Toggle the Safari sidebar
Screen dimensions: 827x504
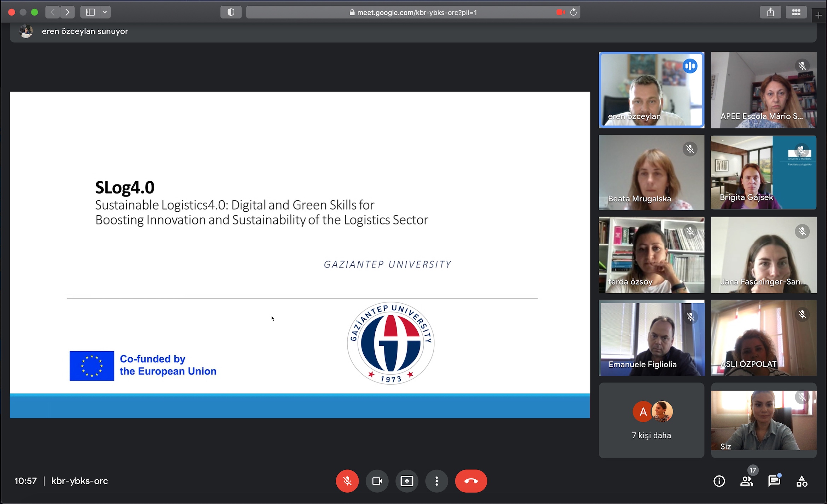pyautogui.click(x=90, y=12)
